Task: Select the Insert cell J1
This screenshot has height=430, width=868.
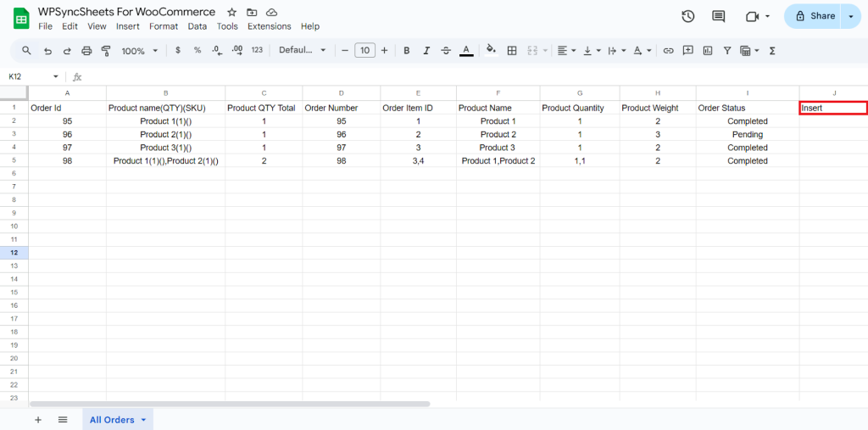Action: pyautogui.click(x=833, y=108)
